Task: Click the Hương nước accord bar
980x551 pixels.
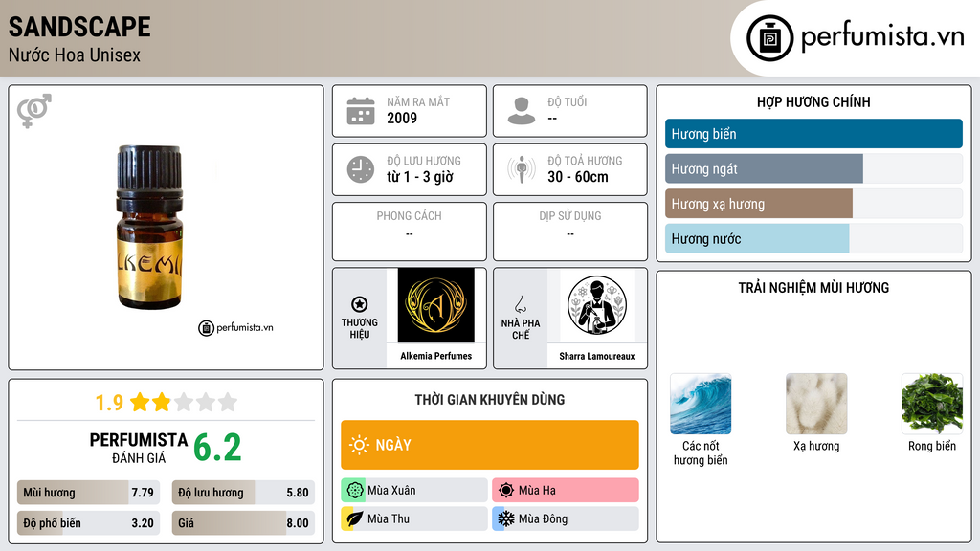Action: coord(813,238)
